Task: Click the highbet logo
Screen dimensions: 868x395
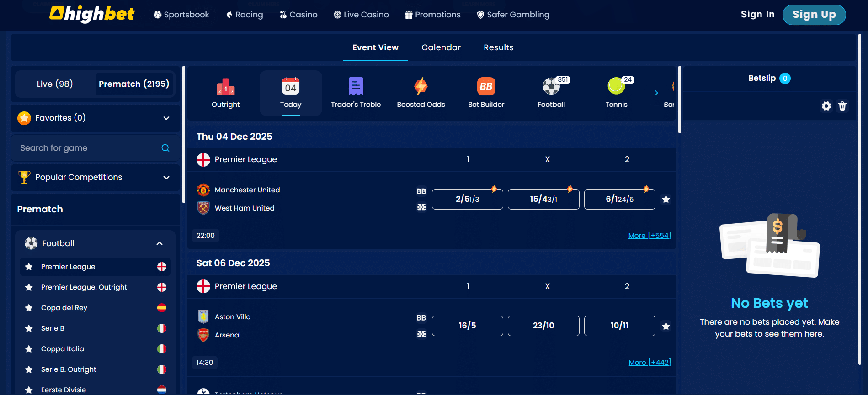Action: tap(92, 14)
